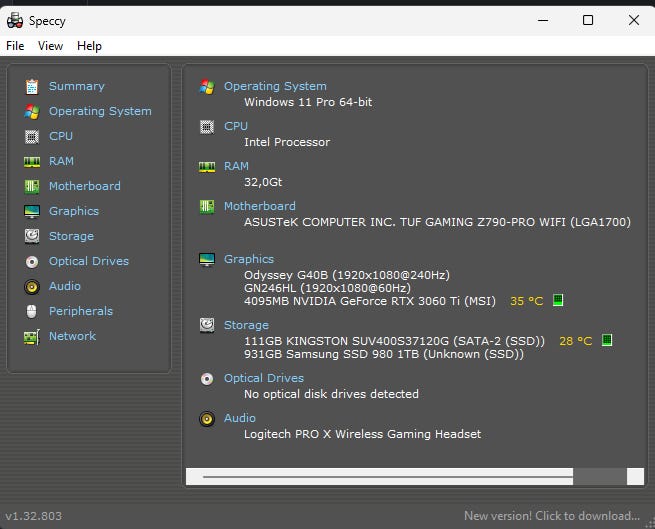This screenshot has width=655, height=529.
Task: Click the RAM stick icon in sidebar
Action: click(32, 162)
